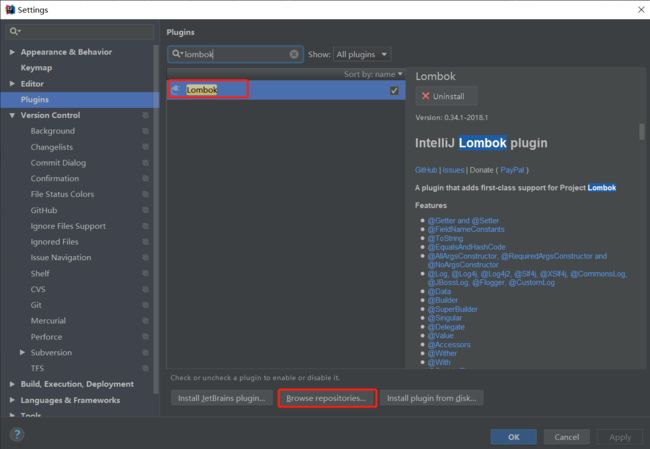Expand Languages & Frameworks section
This screenshot has height=449, width=650.
(x=12, y=400)
